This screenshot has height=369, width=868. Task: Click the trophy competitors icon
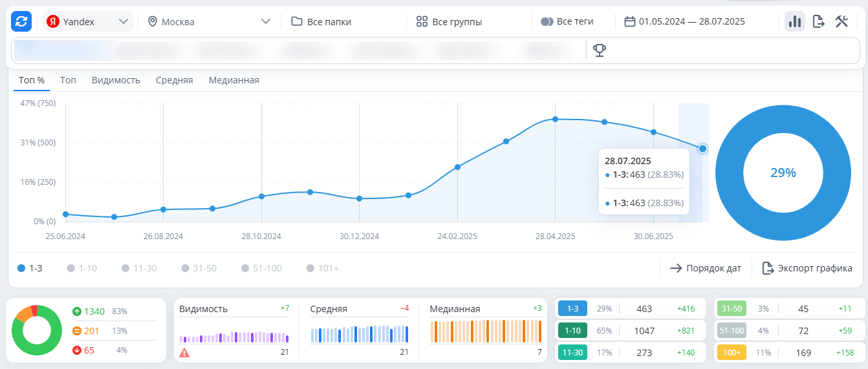pos(600,50)
